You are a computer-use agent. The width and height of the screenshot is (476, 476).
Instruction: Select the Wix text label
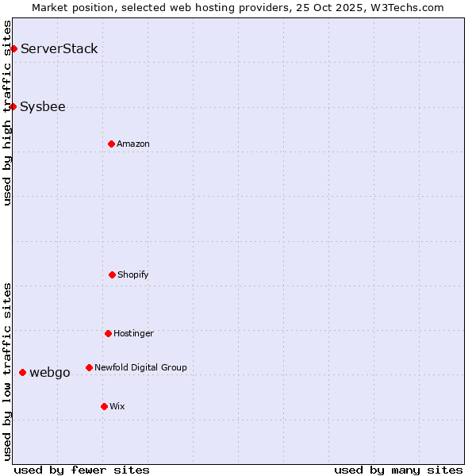point(117,407)
